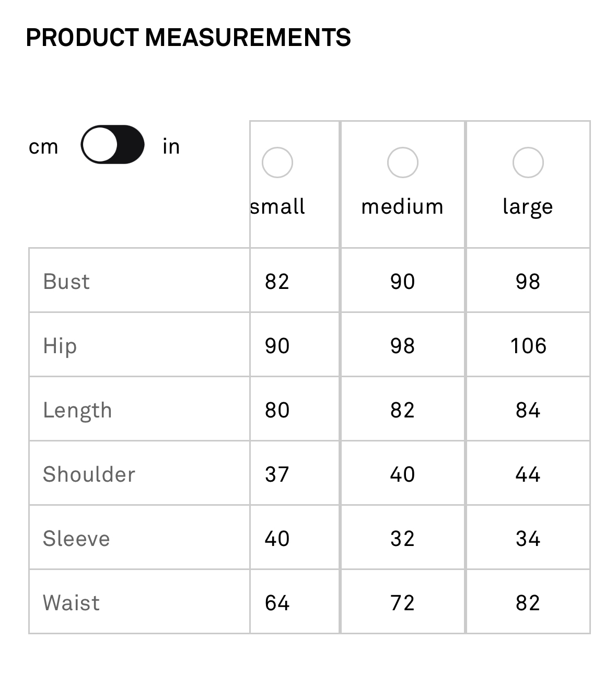Image resolution: width=616 pixels, height=686 pixels.
Task: Toggle the cm/in unit switch
Action: click(112, 144)
